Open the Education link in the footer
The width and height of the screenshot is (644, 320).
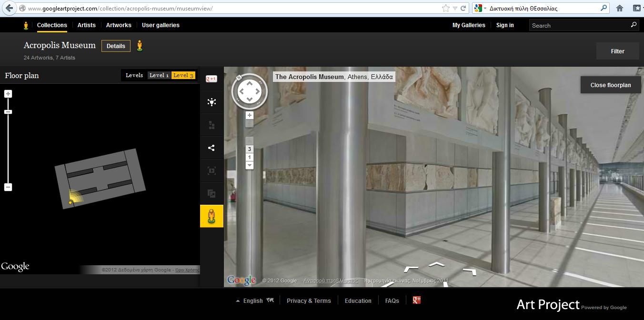pos(358,300)
